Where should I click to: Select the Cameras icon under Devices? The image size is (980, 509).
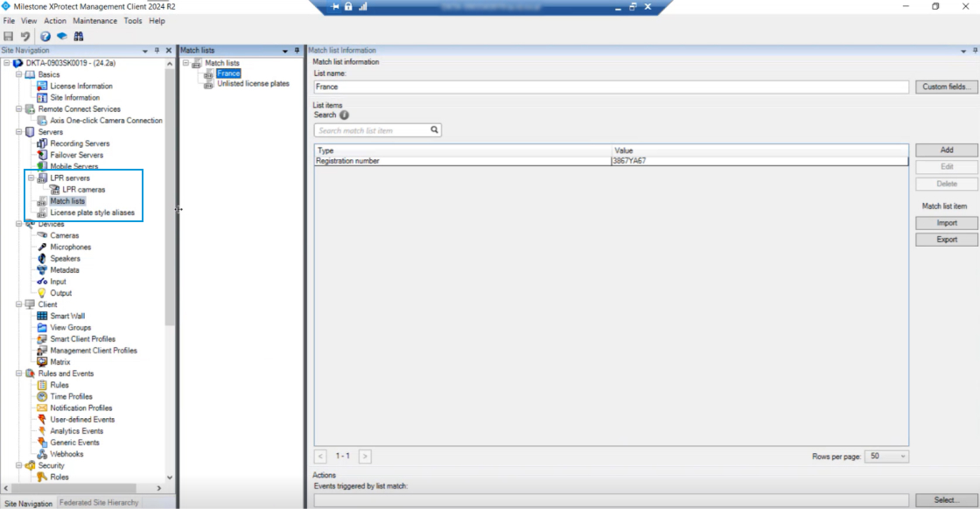42,236
